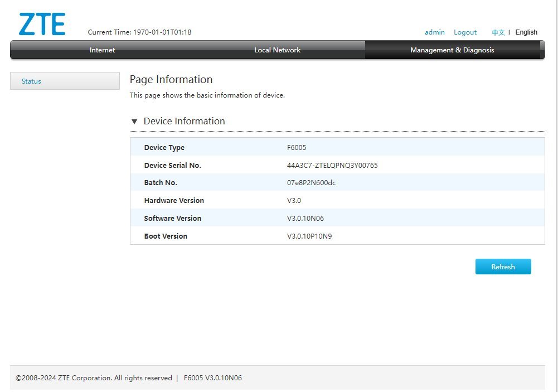Click the Device Type value F6005

click(297, 148)
